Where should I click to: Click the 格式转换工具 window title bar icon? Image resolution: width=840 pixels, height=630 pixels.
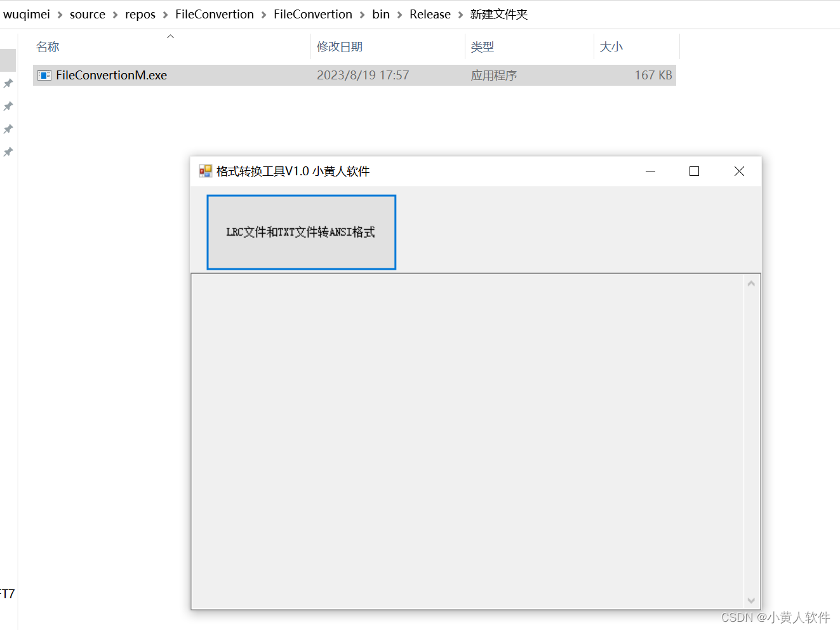[x=205, y=171]
